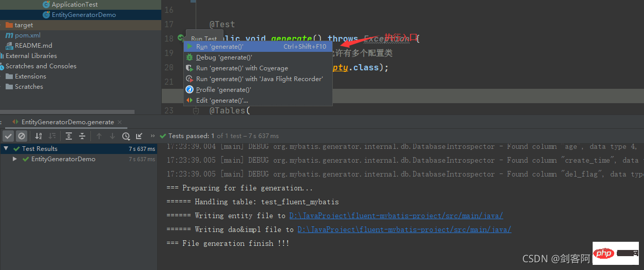The height and width of the screenshot is (270, 644).
Task: Click Maven icon beside pom.xml
Action: click(9, 35)
